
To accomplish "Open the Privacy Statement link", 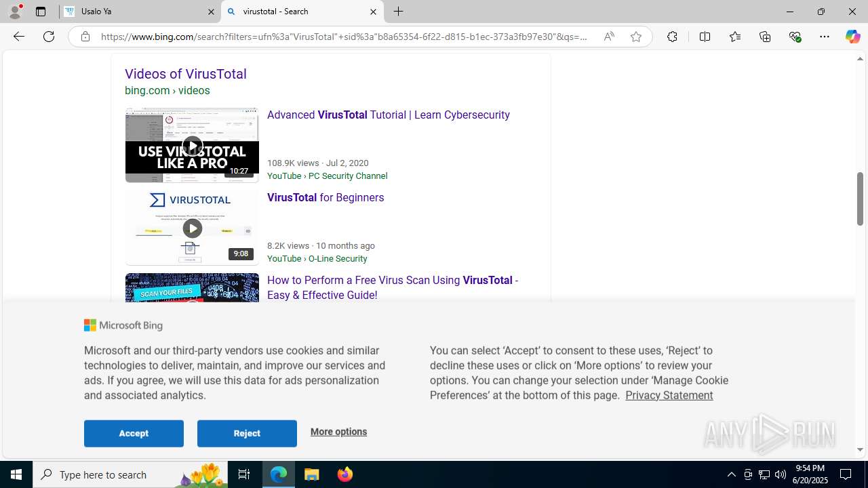I will tap(669, 395).
